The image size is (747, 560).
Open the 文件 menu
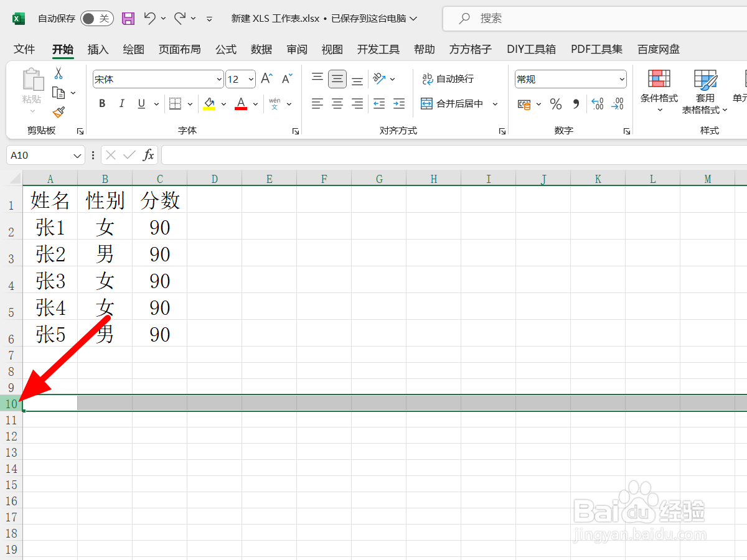(x=24, y=49)
